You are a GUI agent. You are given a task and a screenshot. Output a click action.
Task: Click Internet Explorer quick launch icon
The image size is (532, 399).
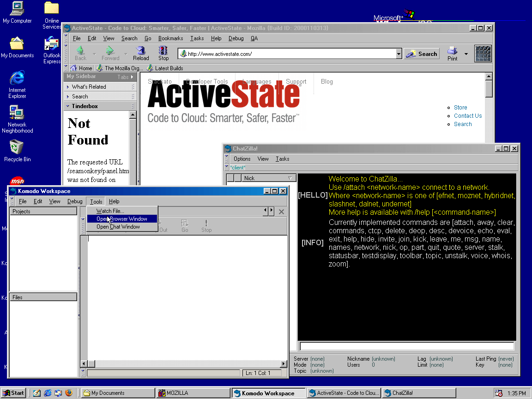tap(48, 393)
